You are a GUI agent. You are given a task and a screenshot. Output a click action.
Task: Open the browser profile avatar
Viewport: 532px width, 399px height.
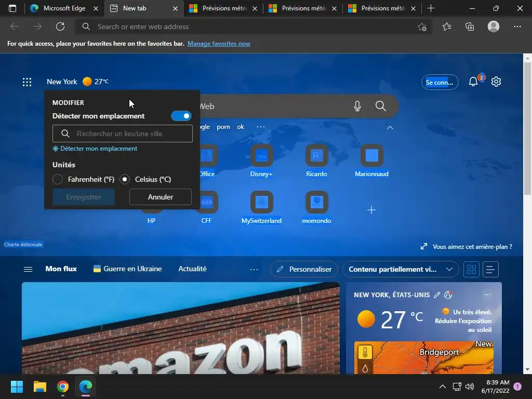pyautogui.click(x=494, y=26)
